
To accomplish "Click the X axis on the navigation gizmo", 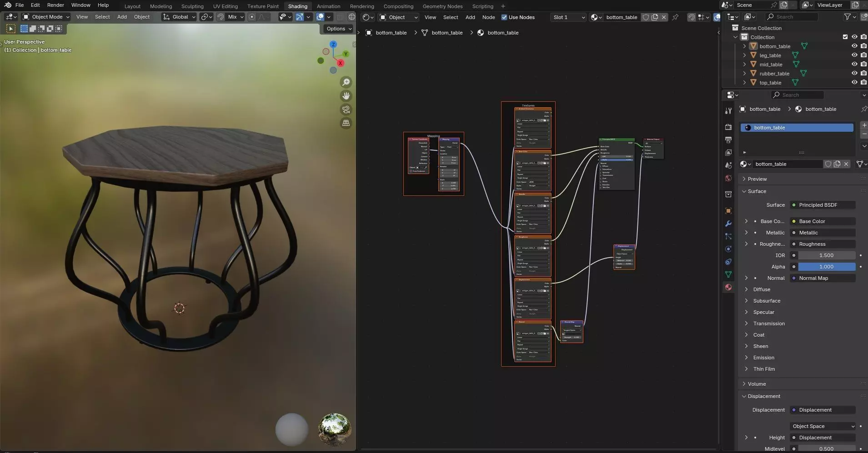I will 340,63.
